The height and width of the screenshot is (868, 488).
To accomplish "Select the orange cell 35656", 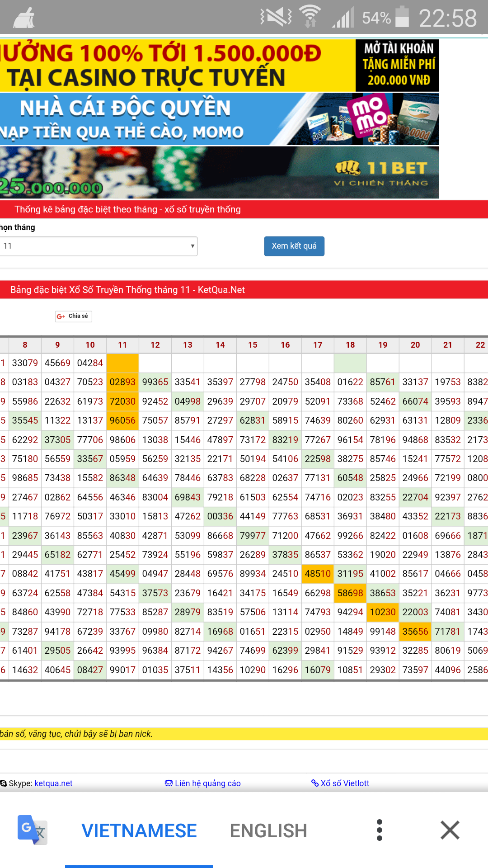I will click(415, 632).
